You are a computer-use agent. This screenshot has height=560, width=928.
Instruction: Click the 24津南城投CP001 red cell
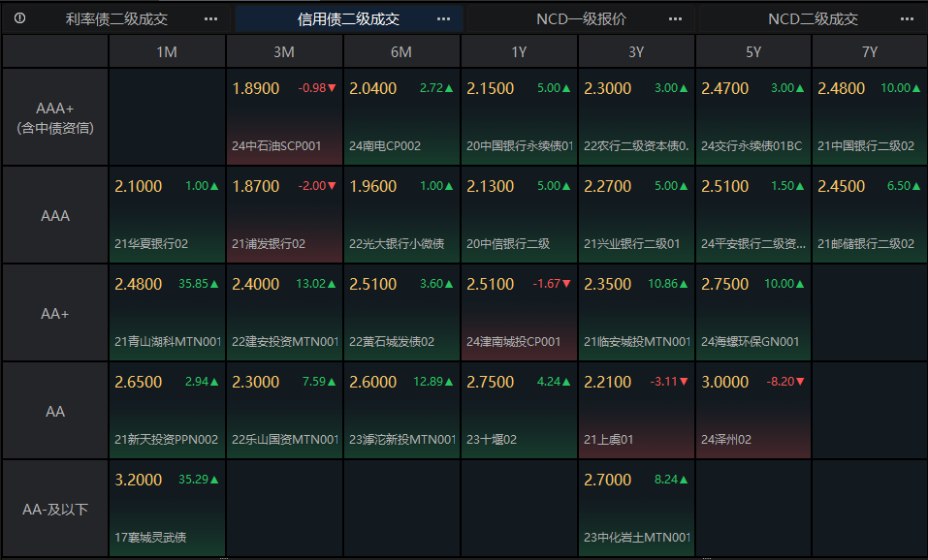point(519,313)
